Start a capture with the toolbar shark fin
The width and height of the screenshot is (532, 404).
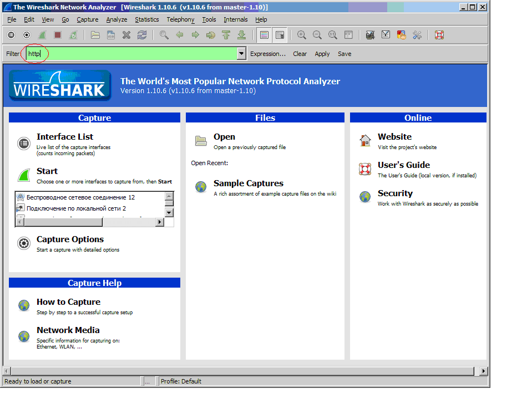[42, 35]
